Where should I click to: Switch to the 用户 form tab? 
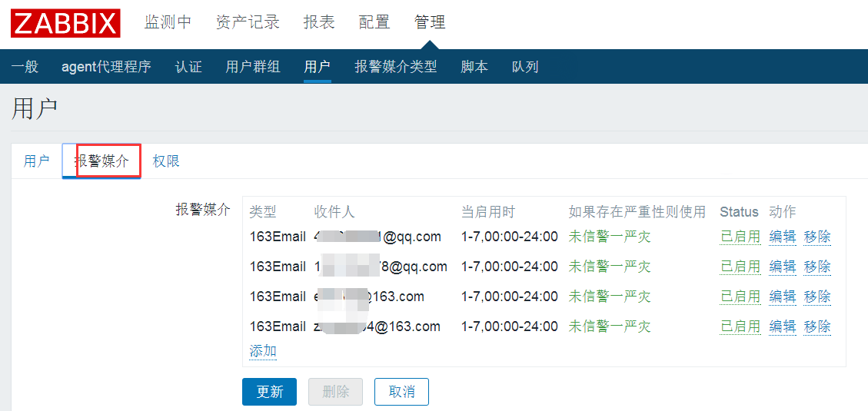[x=37, y=161]
